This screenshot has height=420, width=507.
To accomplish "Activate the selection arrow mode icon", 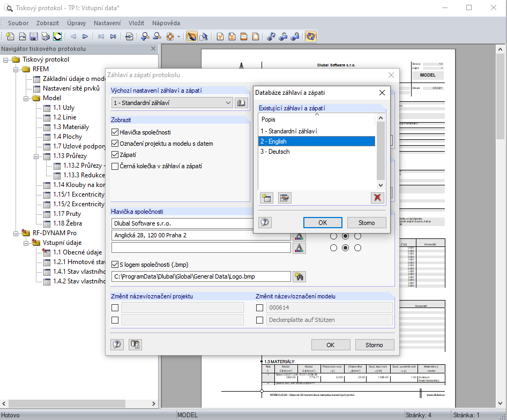I will click(x=204, y=36).
